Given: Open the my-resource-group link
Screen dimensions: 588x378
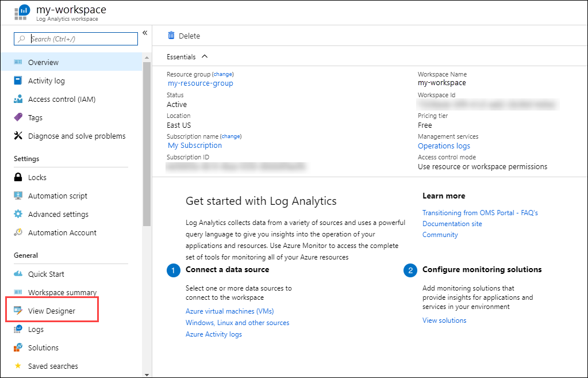Looking at the screenshot, I should [x=201, y=83].
